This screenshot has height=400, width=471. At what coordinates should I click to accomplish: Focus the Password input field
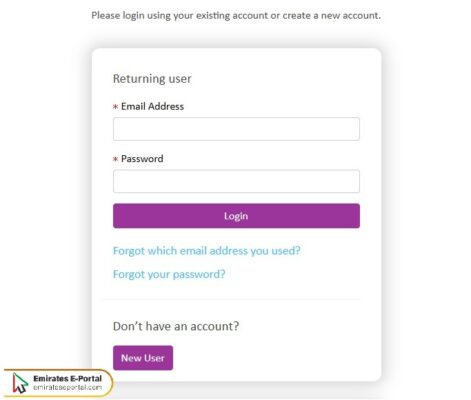point(236,181)
